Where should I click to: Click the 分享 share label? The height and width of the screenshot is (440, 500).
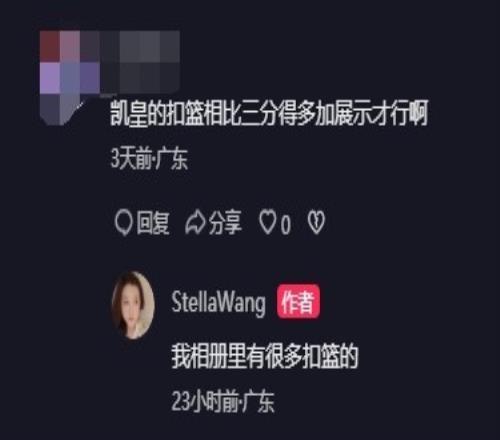[225, 223]
